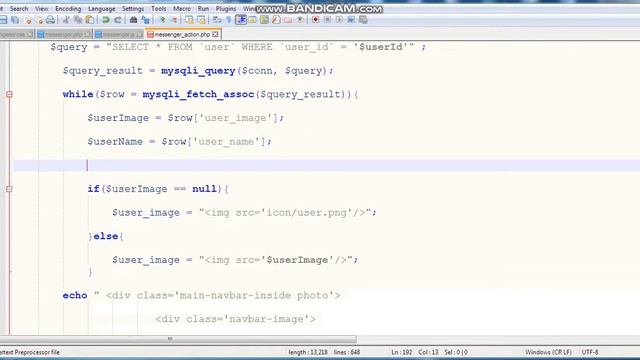Viewport: 640px width, 360px height.
Task: Click the Close document toolbar icon
Action: (x=28, y=20)
